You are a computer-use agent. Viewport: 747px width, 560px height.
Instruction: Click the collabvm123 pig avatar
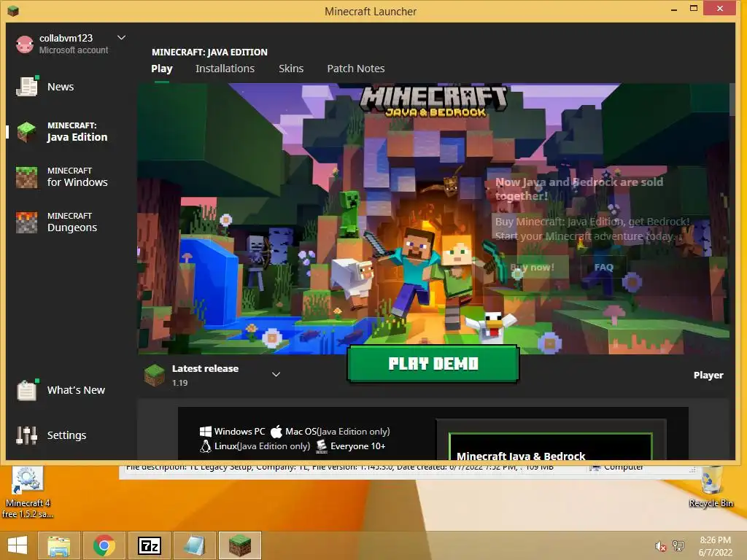[25, 44]
